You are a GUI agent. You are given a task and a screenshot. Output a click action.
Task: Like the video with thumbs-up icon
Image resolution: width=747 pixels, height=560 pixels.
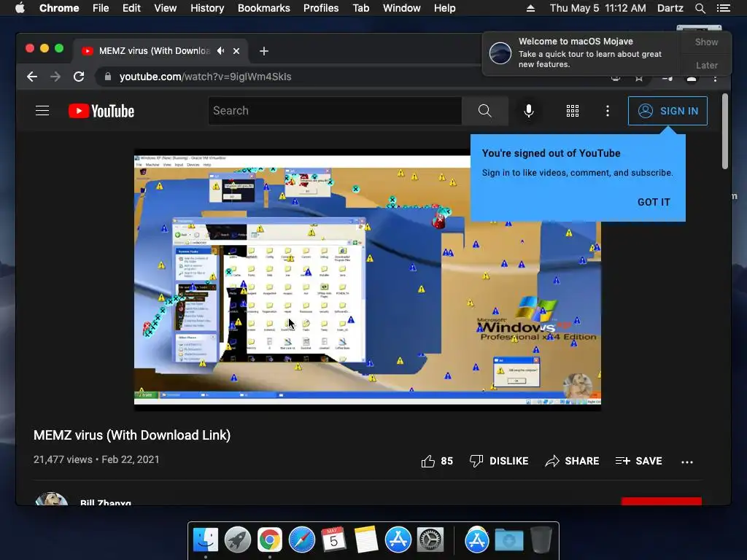(427, 461)
